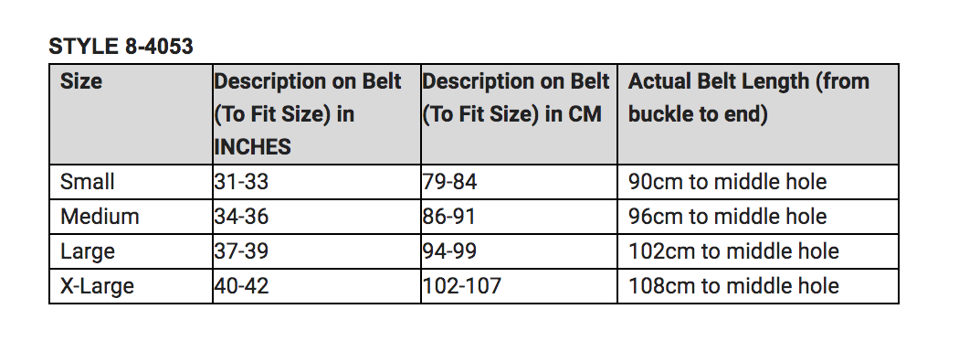Image resolution: width=980 pixels, height=341 pixels.
Task: Click the Description in CM column header
Action: click(520, 114)
